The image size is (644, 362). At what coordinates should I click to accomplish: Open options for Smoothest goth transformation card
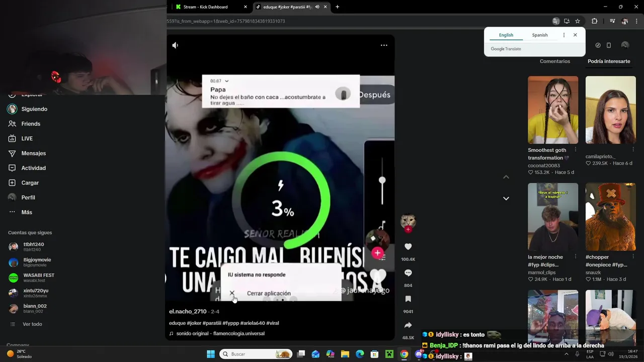pyautogui.click(x=576, y=150)
